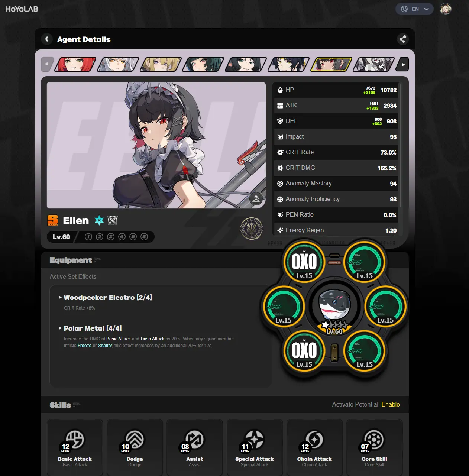The image size is (469, 476).
Task: Show next agents with right arrow
Action: (x=403, y=64)
